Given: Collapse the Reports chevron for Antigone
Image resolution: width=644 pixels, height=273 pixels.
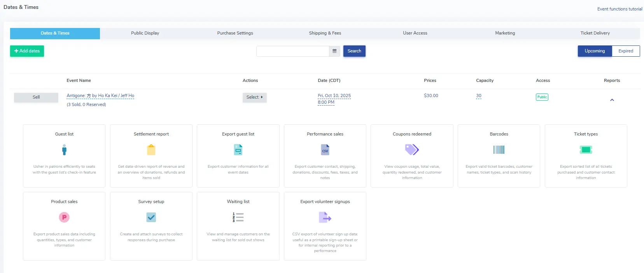Looking at the screenshot, I should 612,100.
